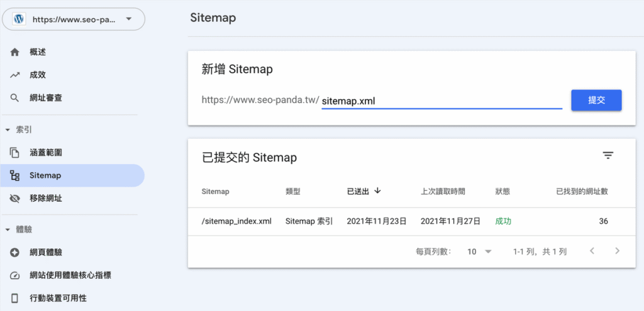Collapse the 索引 section
The height and width of the screenshot is (311, 644).
coord(8,130)
